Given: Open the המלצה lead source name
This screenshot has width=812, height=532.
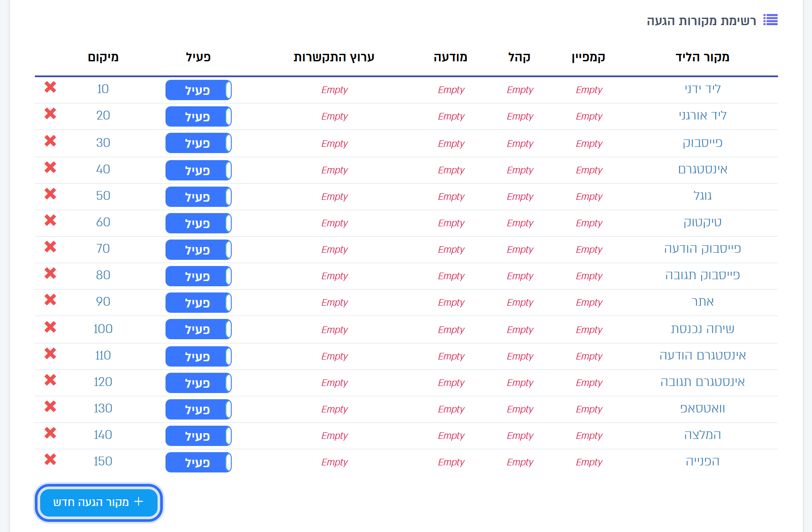Looking at the screenshot, I should click(703, 435).
